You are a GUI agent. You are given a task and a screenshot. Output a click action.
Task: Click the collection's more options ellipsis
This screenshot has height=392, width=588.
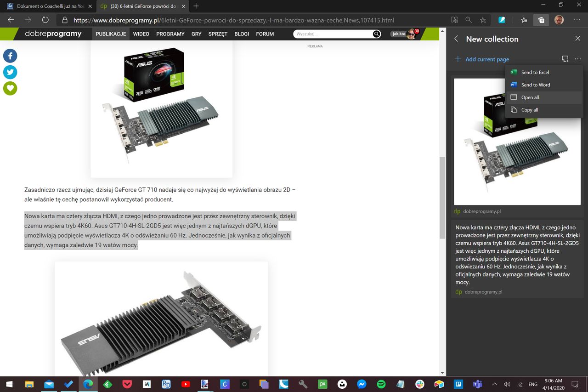pos(578,59)
